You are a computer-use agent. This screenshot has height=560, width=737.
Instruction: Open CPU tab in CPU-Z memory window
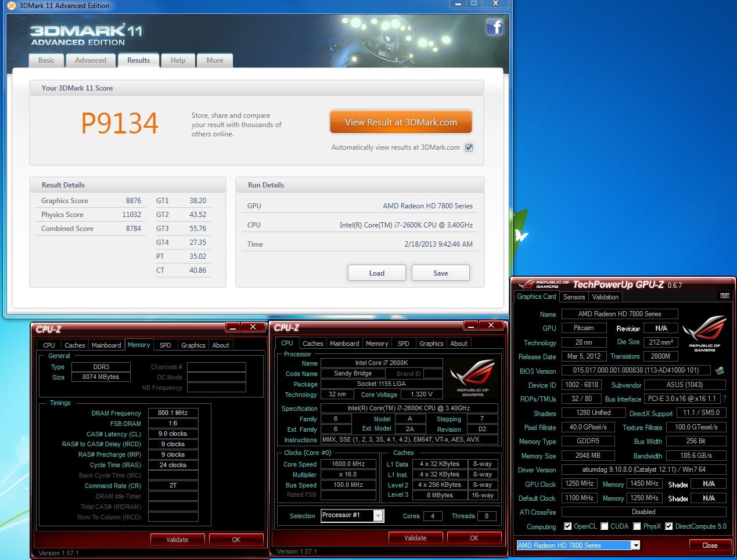49,345
